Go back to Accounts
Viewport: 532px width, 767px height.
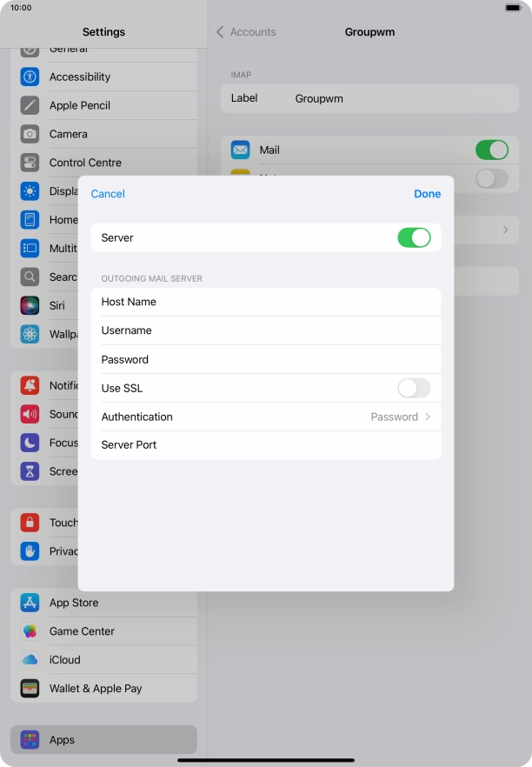click(x=246, y=32)
